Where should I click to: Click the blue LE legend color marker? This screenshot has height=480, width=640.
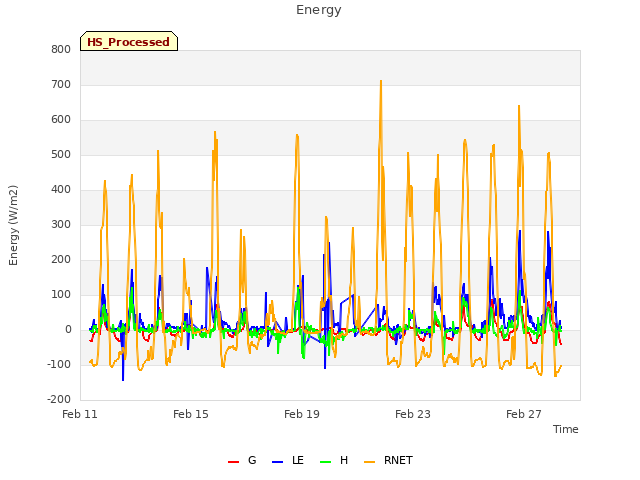tap(277, 462)
